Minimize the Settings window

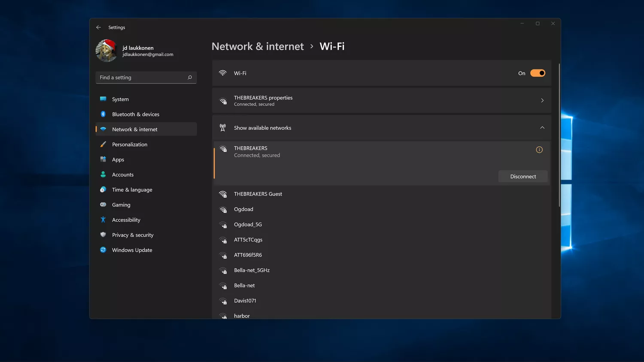(x=522, y=24)
